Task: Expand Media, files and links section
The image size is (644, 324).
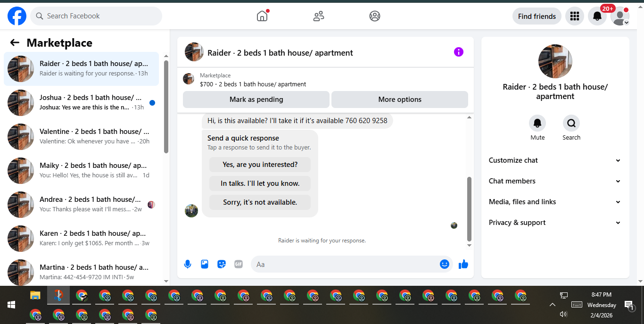Action: coord(555,202)
